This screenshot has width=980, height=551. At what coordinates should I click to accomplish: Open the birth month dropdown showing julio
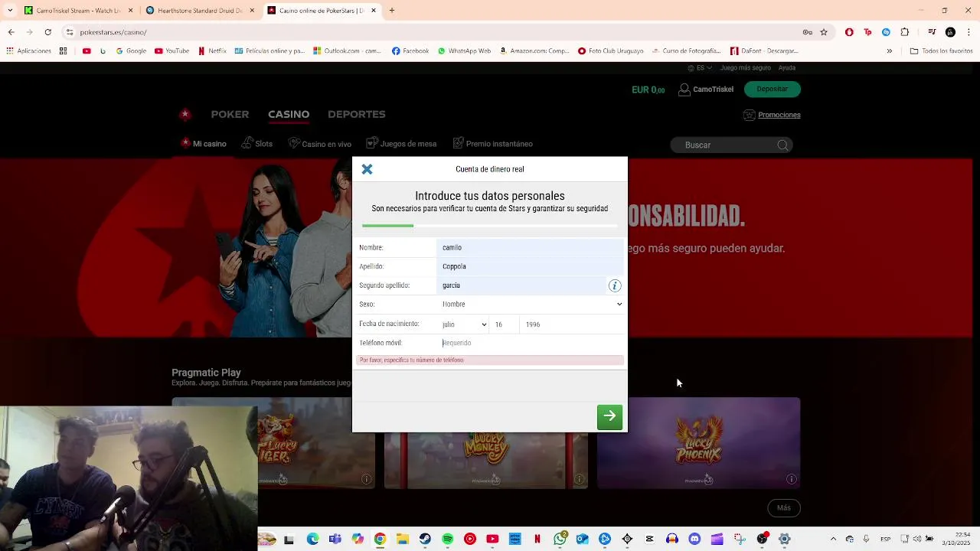[464, 324]
